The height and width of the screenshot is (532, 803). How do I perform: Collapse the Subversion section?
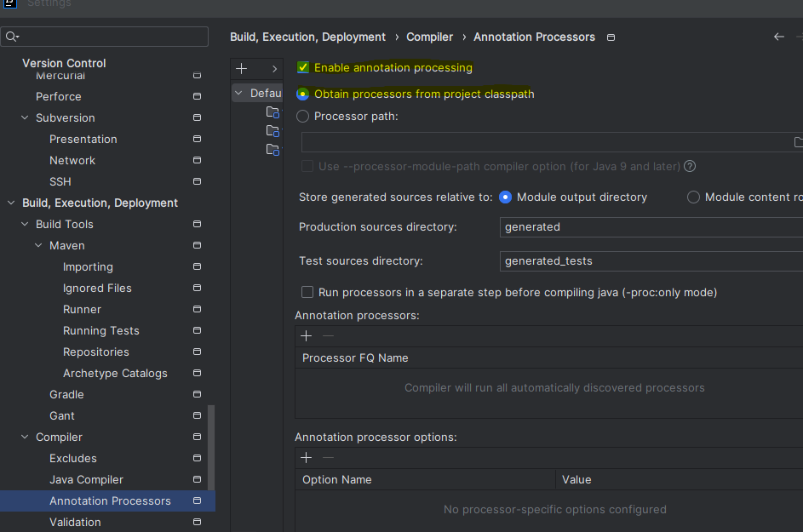[x=25, y=117]
